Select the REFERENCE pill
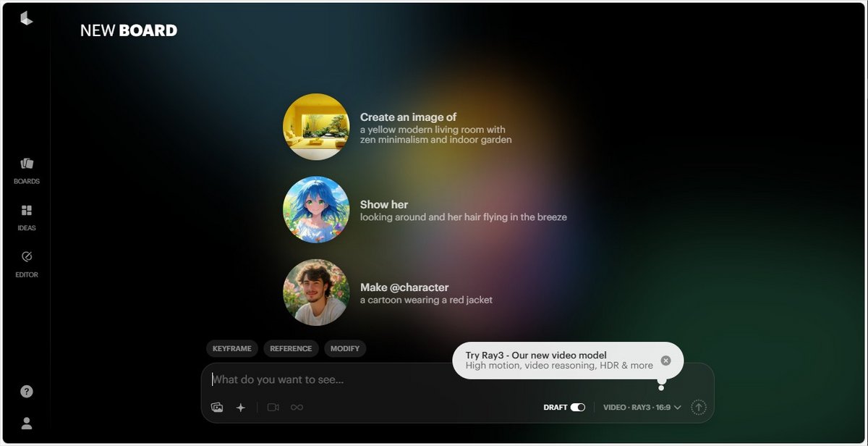Image resolution: width=868 pixels, height=446 pixels. click(x=291, y=348)
